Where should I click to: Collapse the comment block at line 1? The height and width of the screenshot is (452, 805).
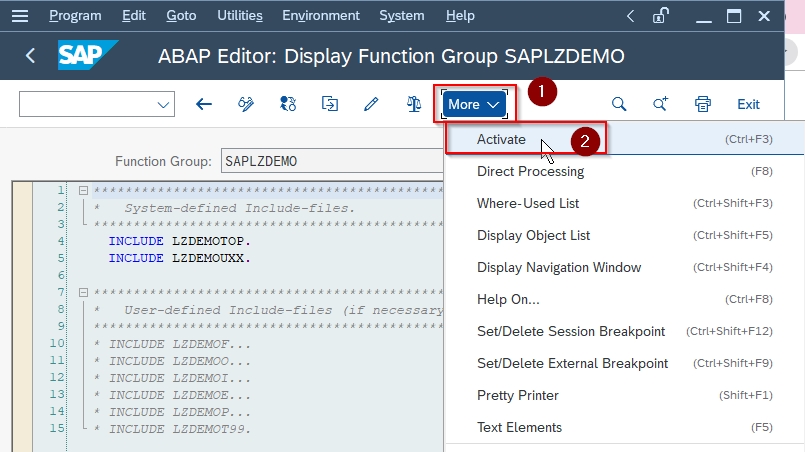(x=83, y=191)
